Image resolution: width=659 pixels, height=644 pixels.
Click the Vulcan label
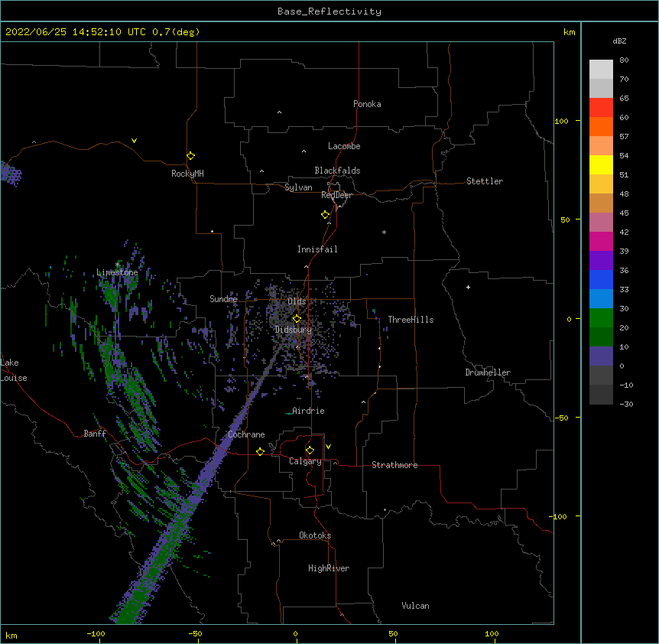pyautogui.click(x=415, y=606)
